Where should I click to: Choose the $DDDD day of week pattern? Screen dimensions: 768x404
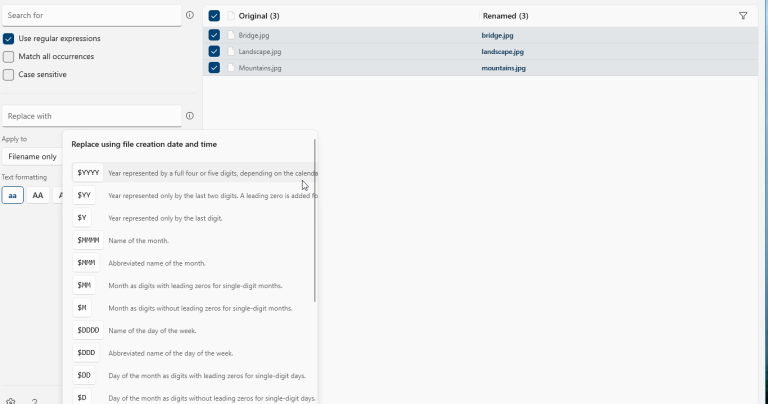[88, 330]
